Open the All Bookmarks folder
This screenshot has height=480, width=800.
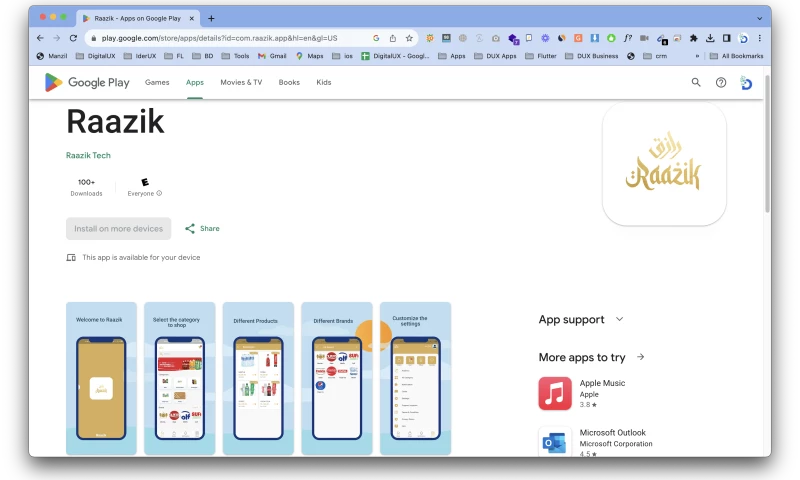(736, 56)
